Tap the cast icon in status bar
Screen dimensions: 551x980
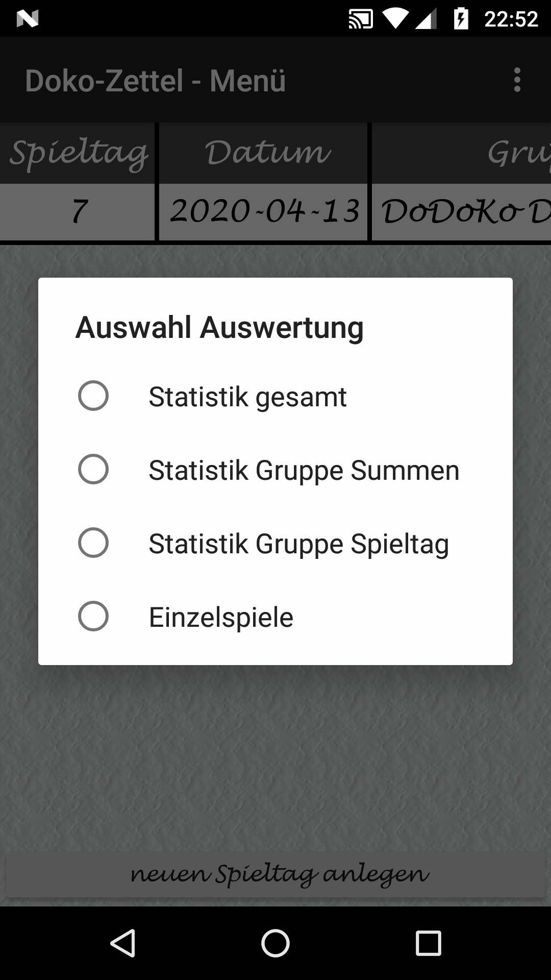tap(360, 19)
